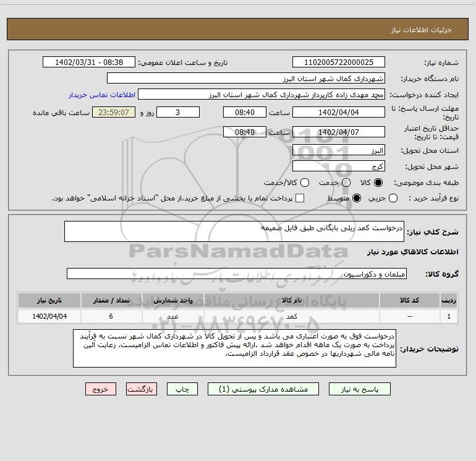The image size is (476, 461).
Task: Click the remaining days field showing 3
Action: click(x=178, y=112)
